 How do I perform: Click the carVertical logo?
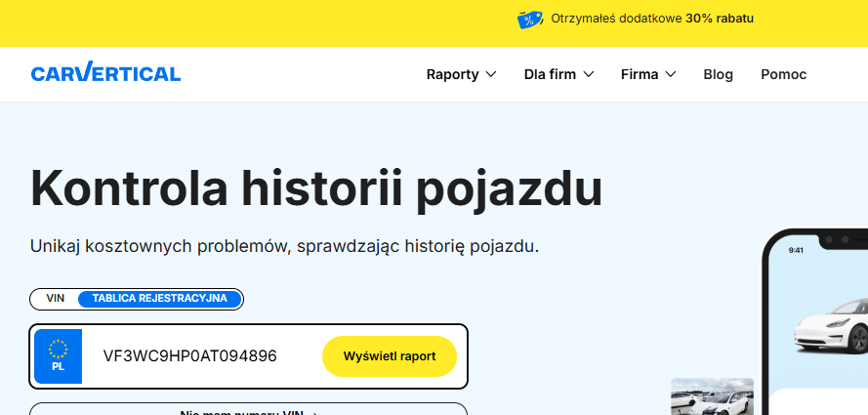point(105,73)
